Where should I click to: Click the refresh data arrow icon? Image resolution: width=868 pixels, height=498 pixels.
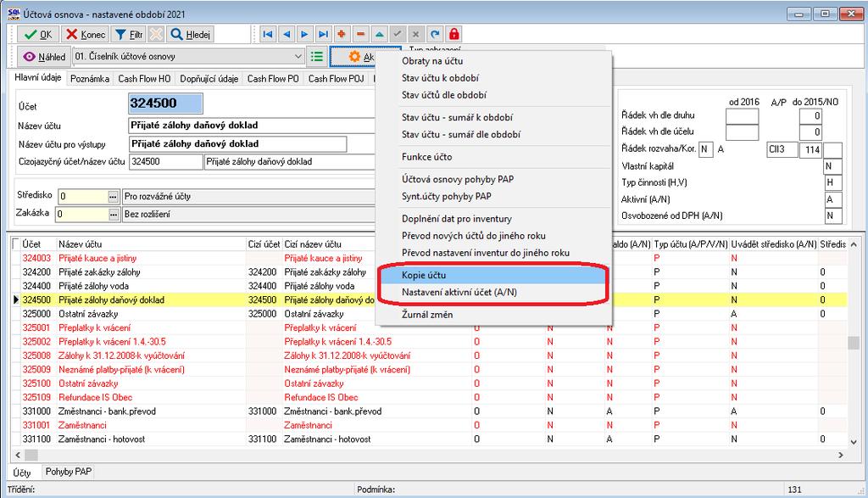[x=435, y=34]
